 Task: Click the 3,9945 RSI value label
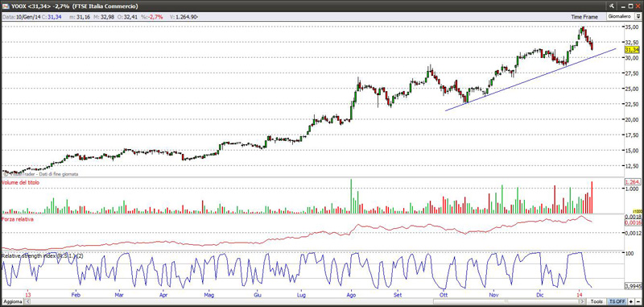[633, 285]
